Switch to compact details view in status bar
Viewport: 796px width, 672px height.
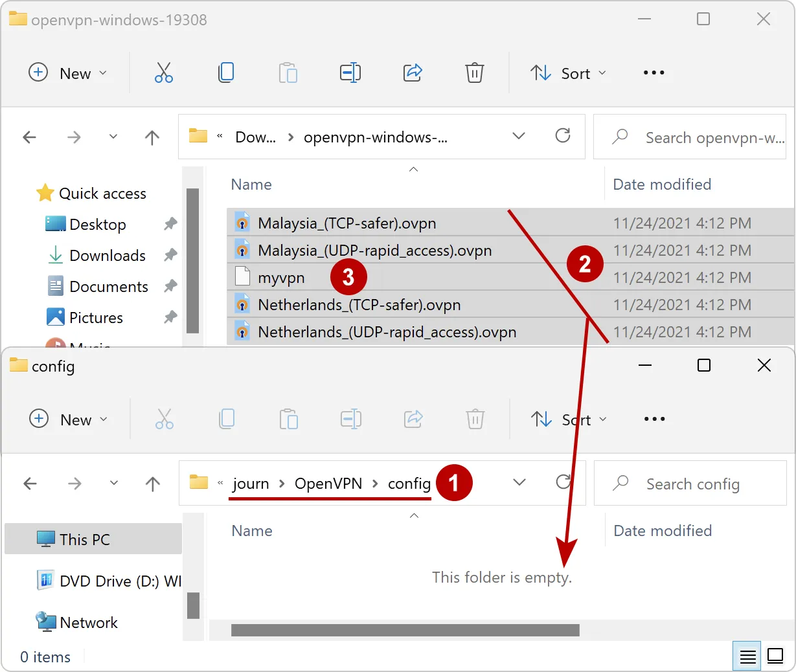[747, 656]
